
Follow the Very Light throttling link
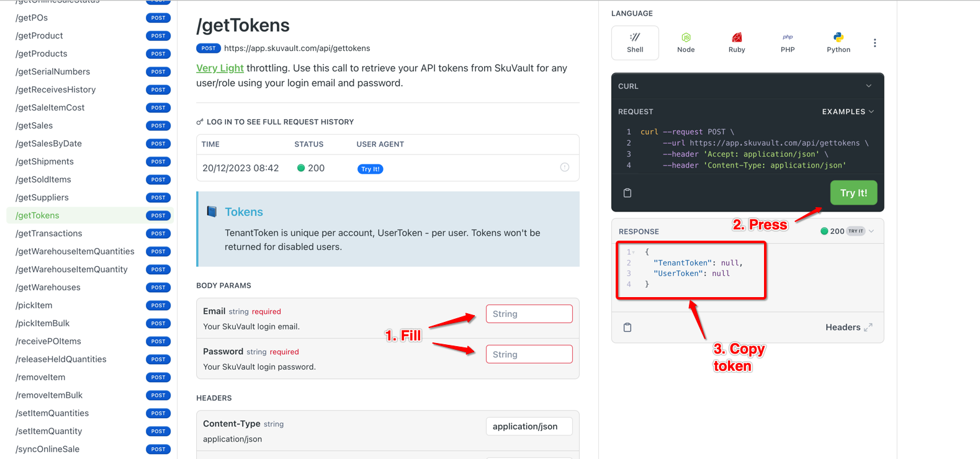(x=220, y=68)
